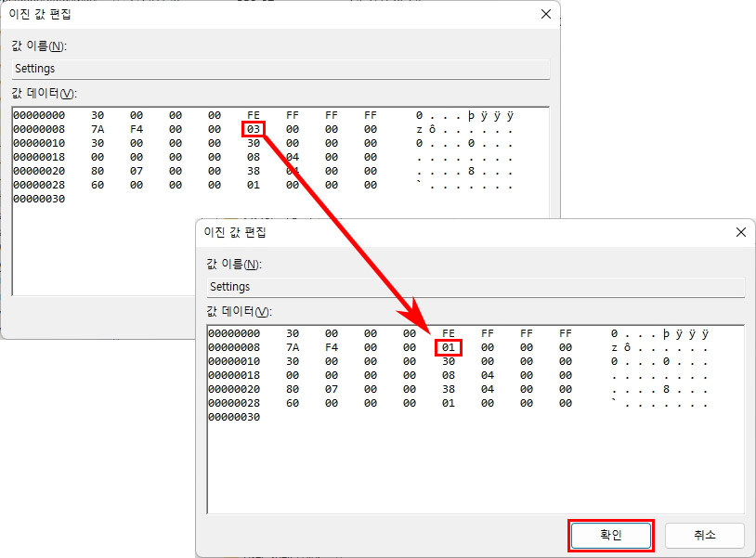Select byte 80 in the back dialog
756x558 pixels.
point(98,171)
